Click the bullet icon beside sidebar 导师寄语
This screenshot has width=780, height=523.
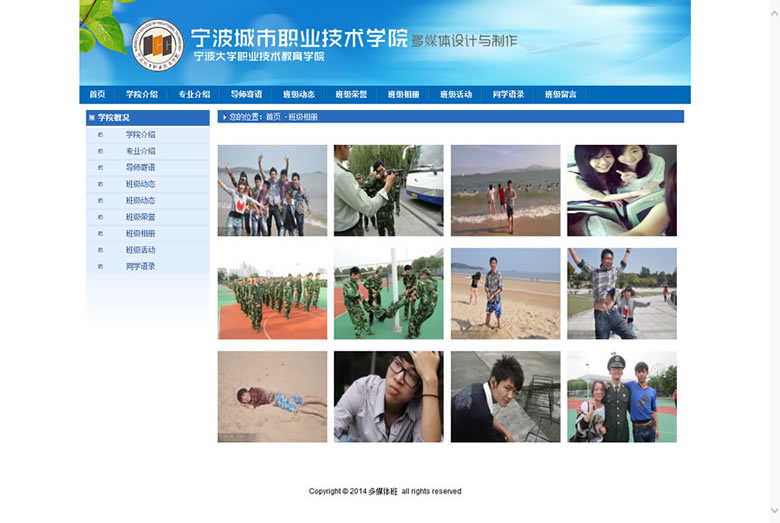click(100, 168)
